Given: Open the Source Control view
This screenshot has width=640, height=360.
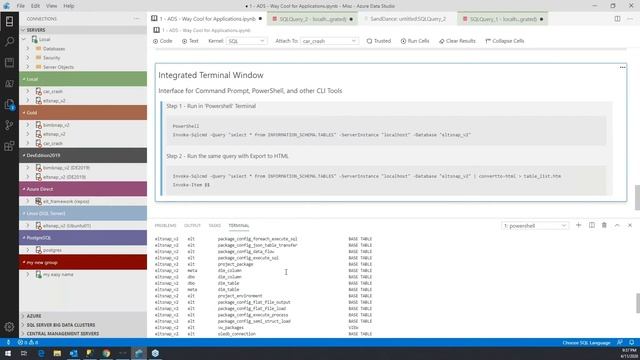Looking at the screenshot, I should tap(9, 125).
